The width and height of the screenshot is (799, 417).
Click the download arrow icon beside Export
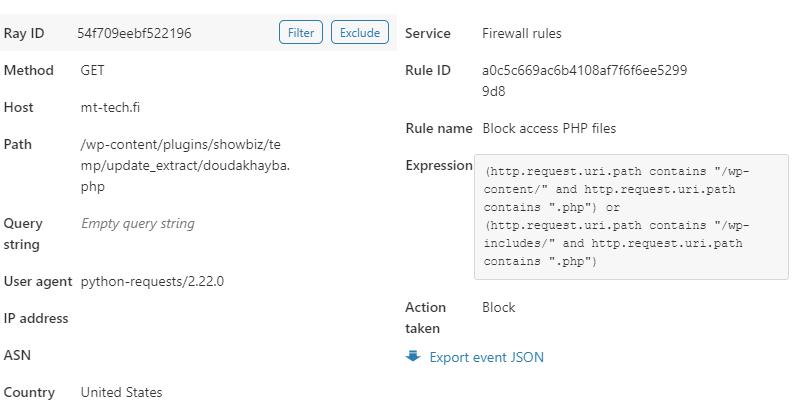tap(413, 356)
